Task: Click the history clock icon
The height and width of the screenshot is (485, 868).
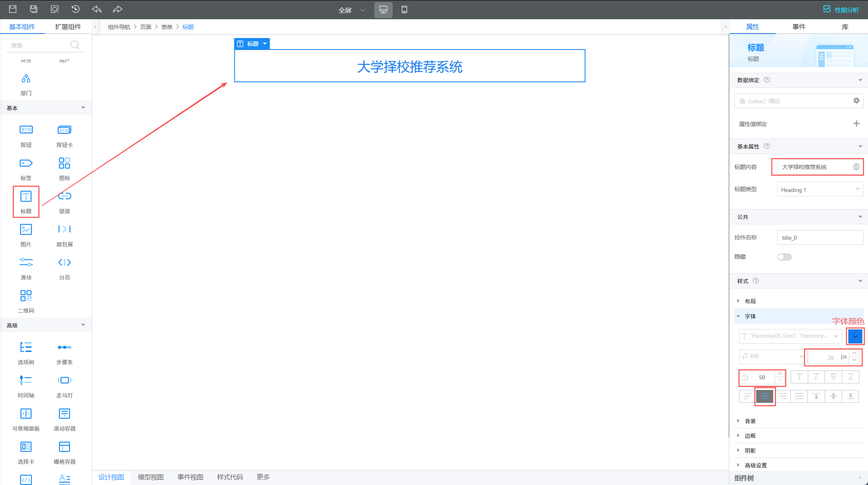Action: coord(75,9)
